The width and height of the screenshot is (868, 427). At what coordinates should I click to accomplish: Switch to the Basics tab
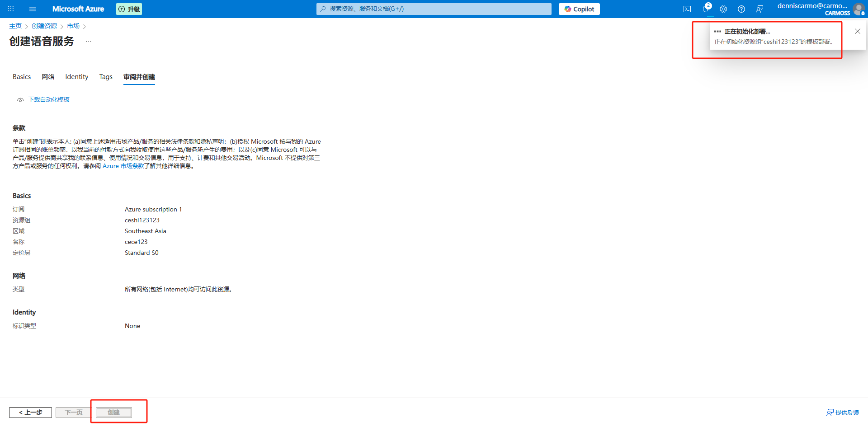22,77
